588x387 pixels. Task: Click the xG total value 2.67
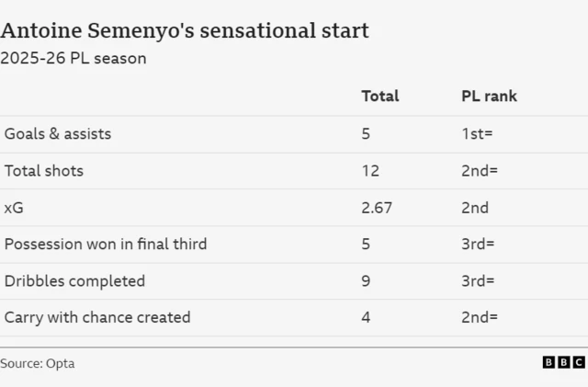click(x=377, y=208)
